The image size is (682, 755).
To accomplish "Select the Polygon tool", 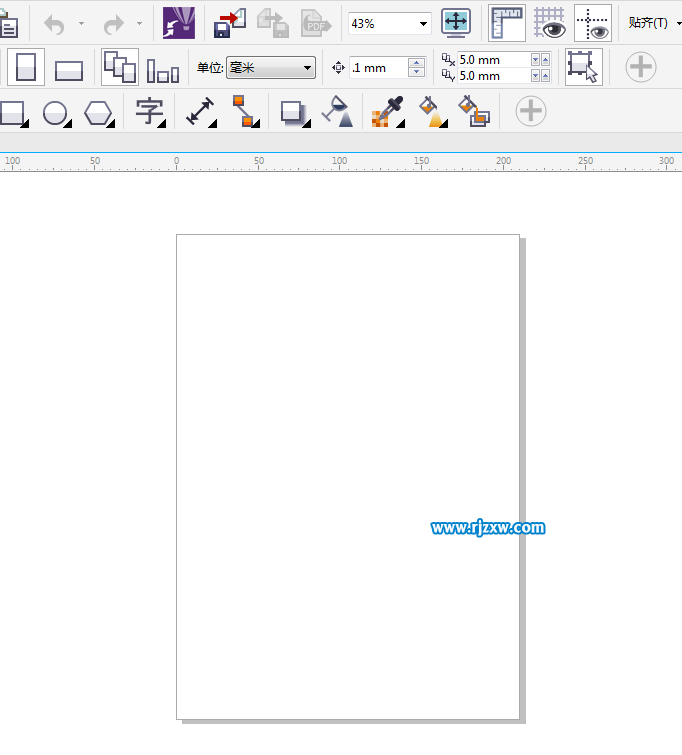I will [98, 112].
